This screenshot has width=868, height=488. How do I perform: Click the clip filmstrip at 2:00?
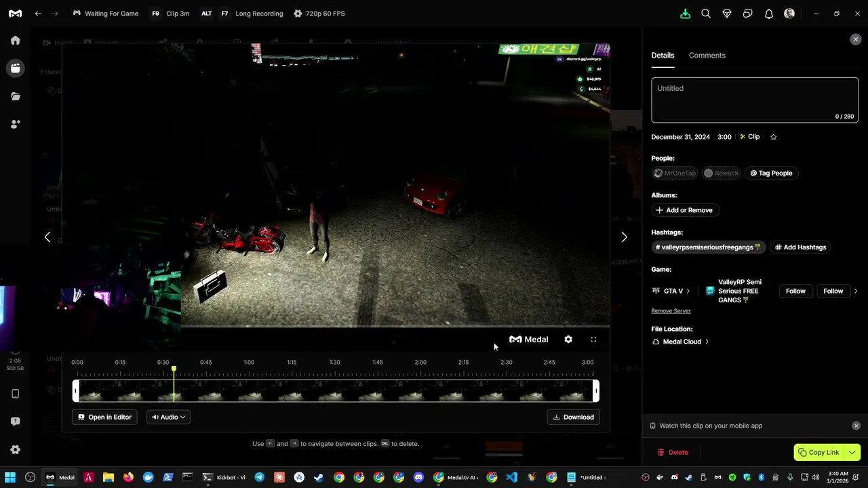pyautogui.click(x=420, y=391)
